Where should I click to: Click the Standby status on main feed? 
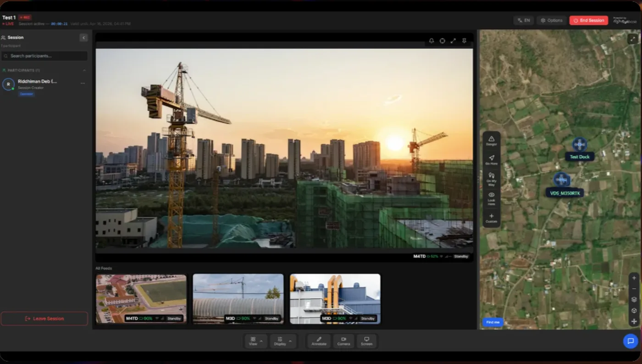click(x=461, y=257)
